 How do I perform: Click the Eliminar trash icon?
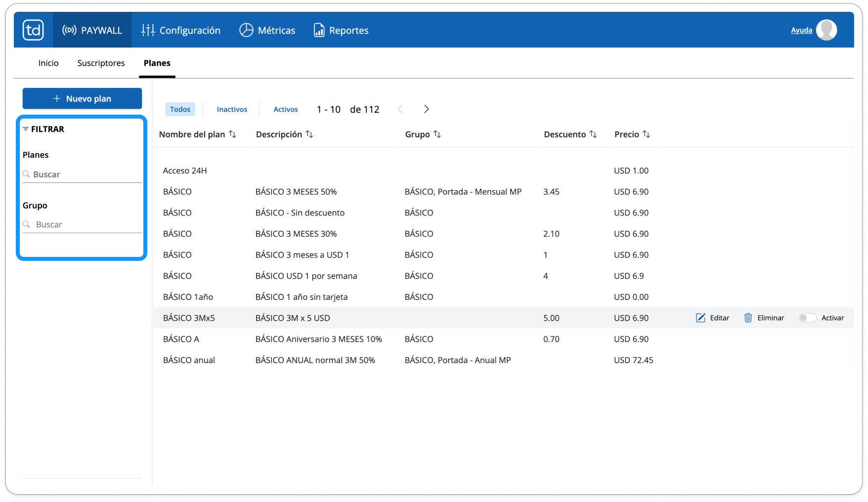748,318
